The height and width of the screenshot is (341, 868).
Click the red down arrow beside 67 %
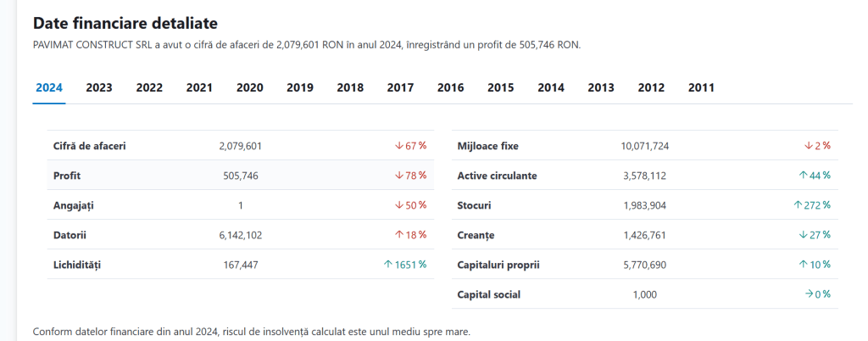pyautogui.click(x=398, y=146)
